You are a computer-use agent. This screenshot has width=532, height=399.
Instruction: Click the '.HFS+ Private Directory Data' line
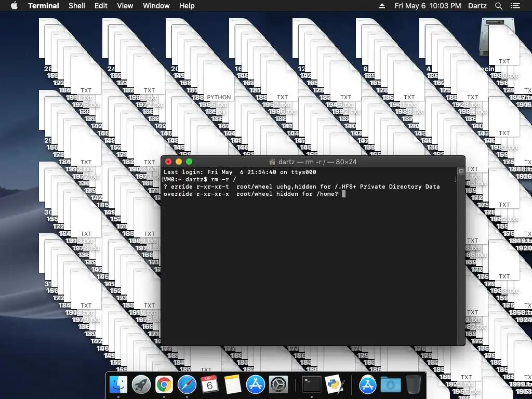[x=302, y=187]
